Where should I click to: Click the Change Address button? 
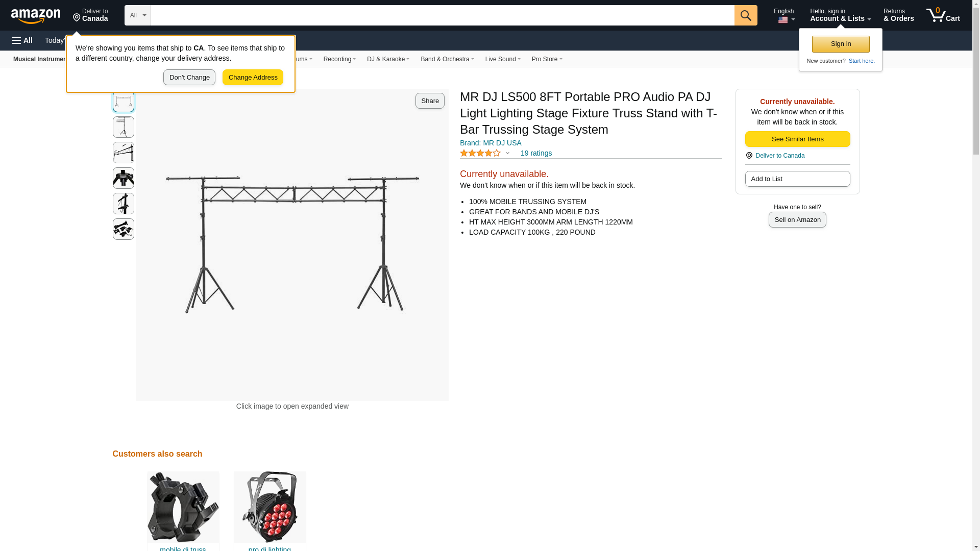tap(253, 78)
